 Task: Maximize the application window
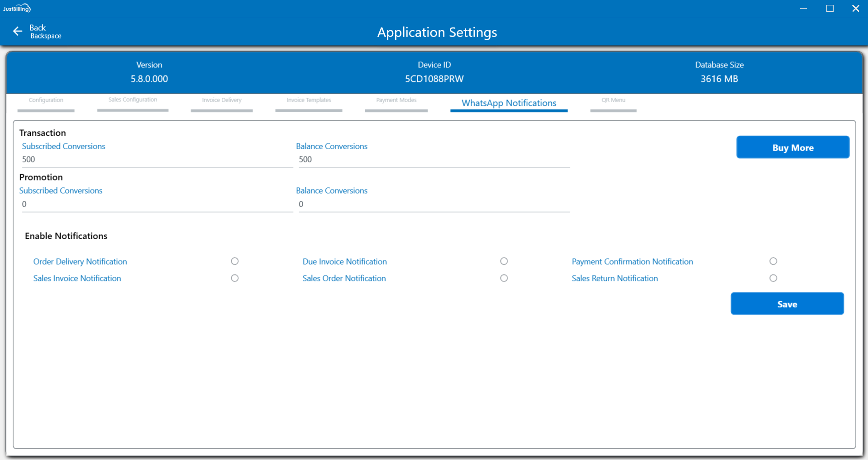point(830,8)
